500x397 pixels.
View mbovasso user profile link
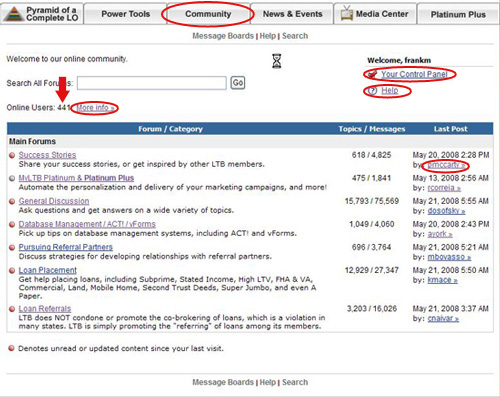pyautogui.click(x=449, y=257)
